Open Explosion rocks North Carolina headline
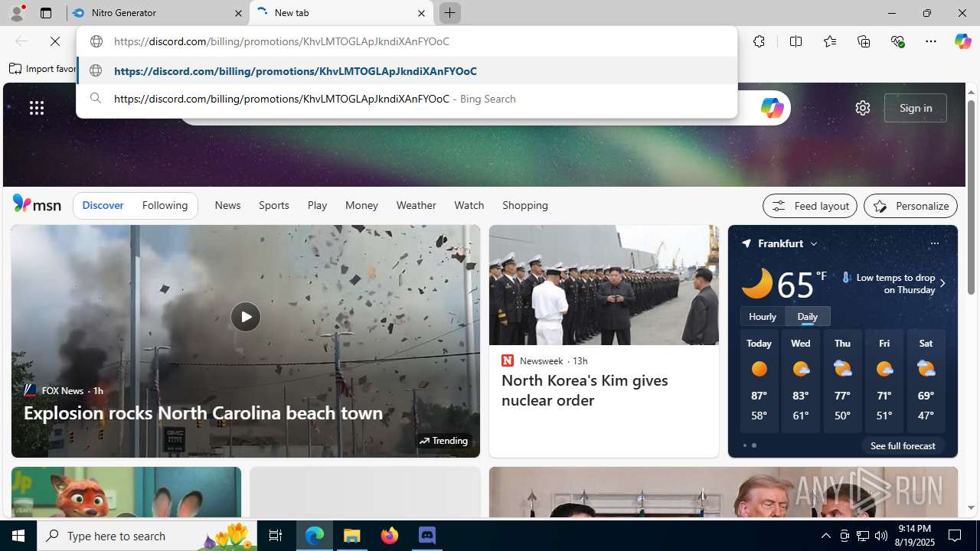This screenshot has height=551, width=980. pyautogui.click(x=203, y=412)
